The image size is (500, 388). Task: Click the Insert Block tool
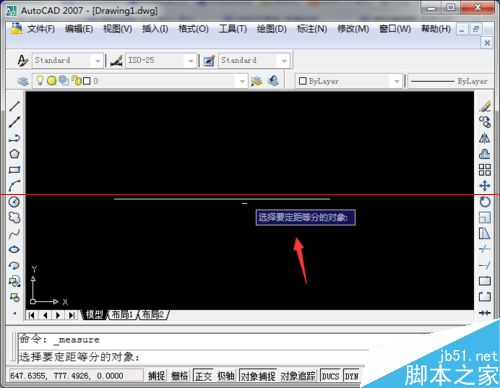(x=14, y=281)
